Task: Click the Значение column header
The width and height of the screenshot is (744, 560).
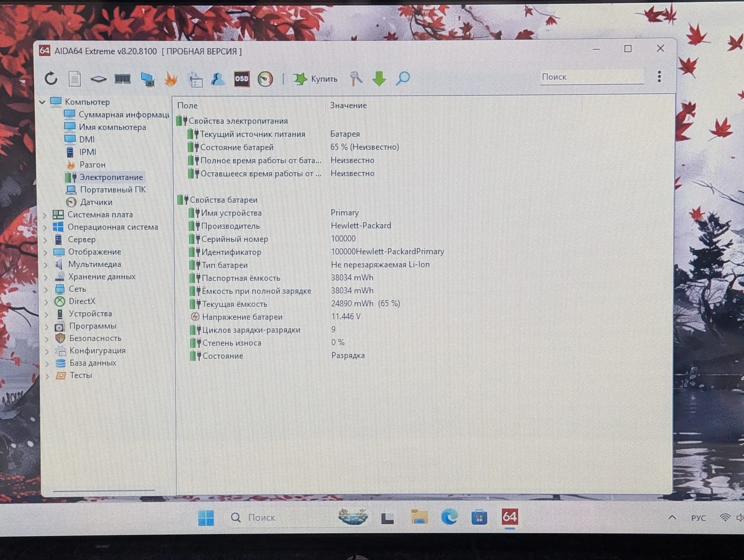Action: pyautogui.click(x=348, y=106)
